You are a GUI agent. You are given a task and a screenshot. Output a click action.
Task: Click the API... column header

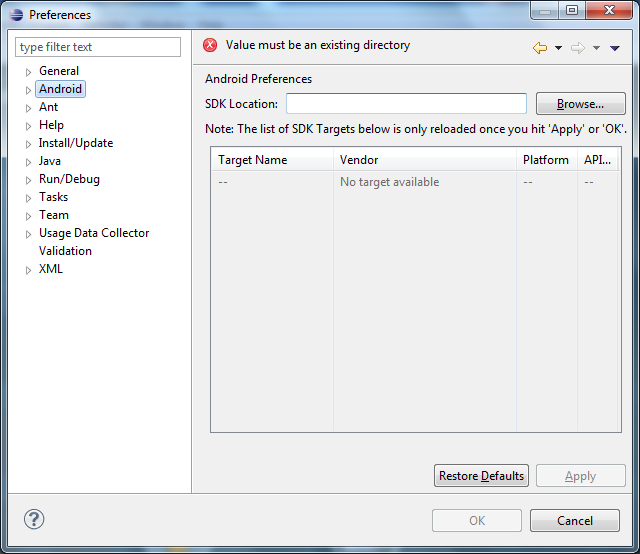598,160
